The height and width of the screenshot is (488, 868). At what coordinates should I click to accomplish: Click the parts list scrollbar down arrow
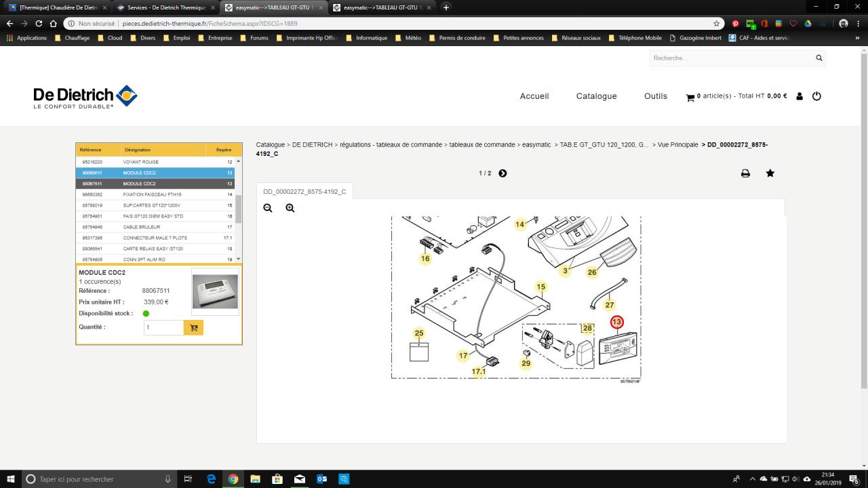(238, 260)
